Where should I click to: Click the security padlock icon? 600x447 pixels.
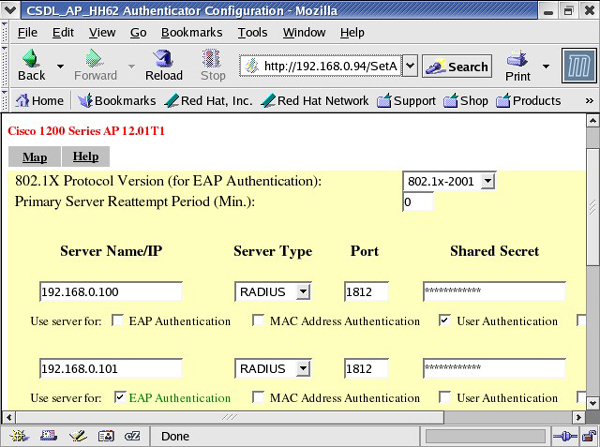[588, 436]
